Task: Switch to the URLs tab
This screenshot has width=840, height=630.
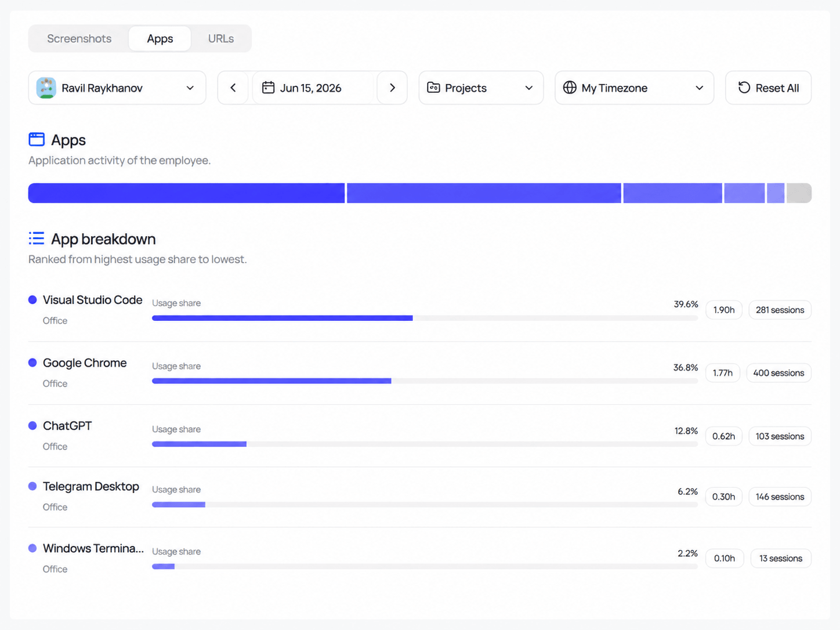Action: 221,38
